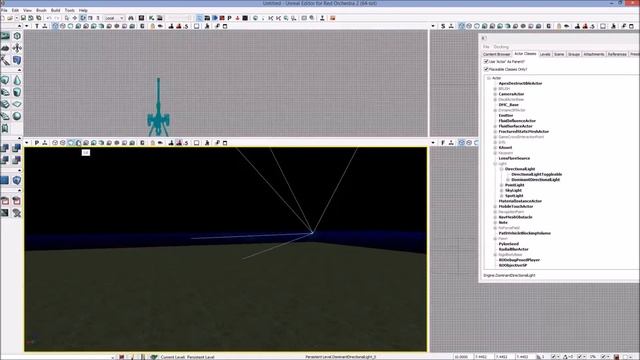640x360 pixels.
Task: Click the UnrealKismet 'K' toolbar icon
Action: coord(152,18)
